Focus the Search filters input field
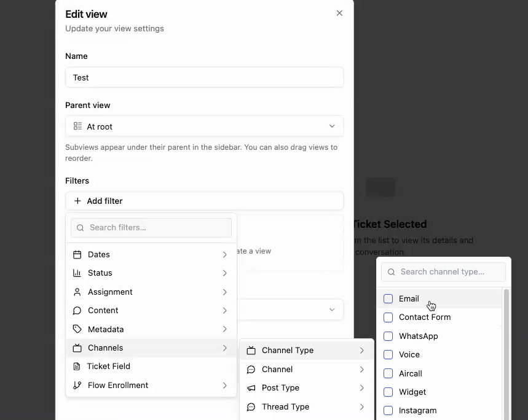The width and height of the screenshot is (528, 420). 159,228
